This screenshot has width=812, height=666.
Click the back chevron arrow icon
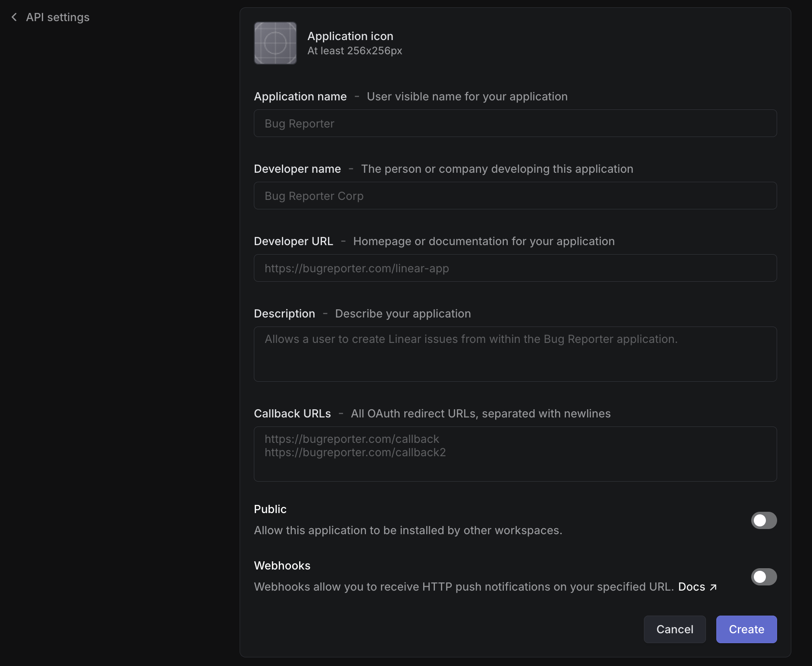[14, 17]
